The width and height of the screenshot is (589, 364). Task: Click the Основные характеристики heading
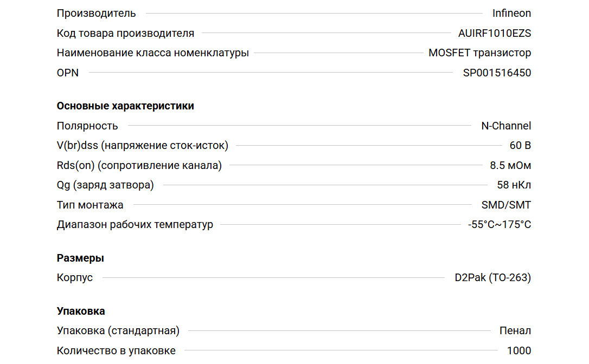tap(125, 106)
